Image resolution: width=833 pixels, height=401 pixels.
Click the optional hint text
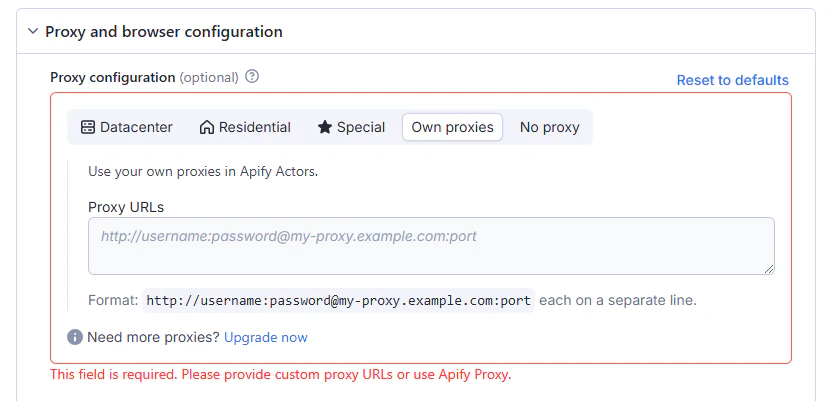[209, 77]
